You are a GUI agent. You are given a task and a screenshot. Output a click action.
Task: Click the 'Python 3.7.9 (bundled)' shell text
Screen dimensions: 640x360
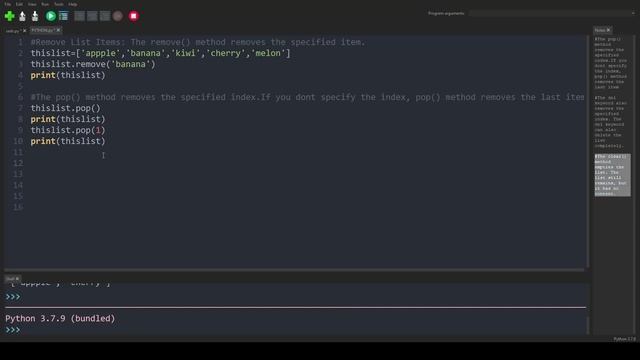[x=60, y=318]
